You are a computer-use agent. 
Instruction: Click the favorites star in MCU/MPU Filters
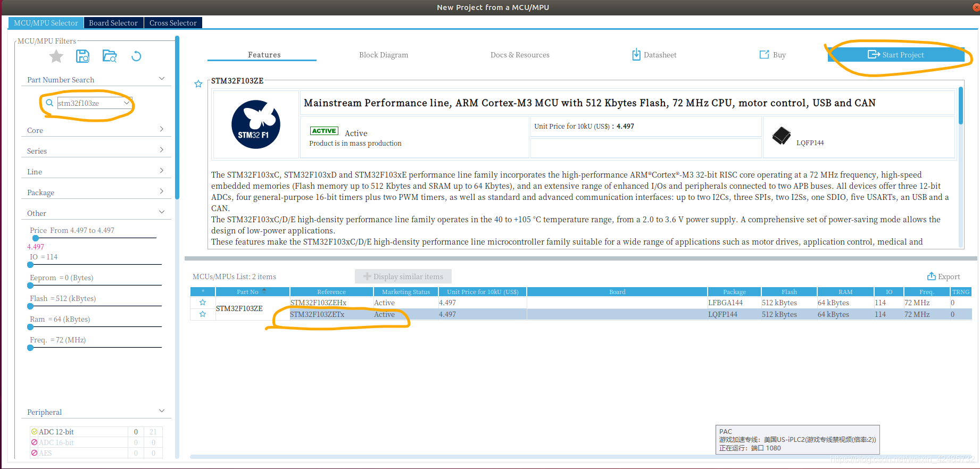[56, 56]
